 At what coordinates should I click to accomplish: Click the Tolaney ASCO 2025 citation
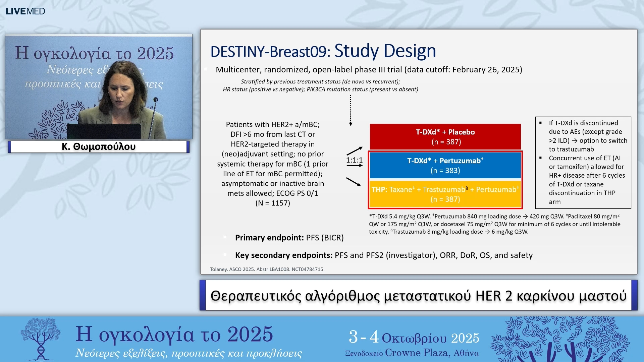point(267,269)
